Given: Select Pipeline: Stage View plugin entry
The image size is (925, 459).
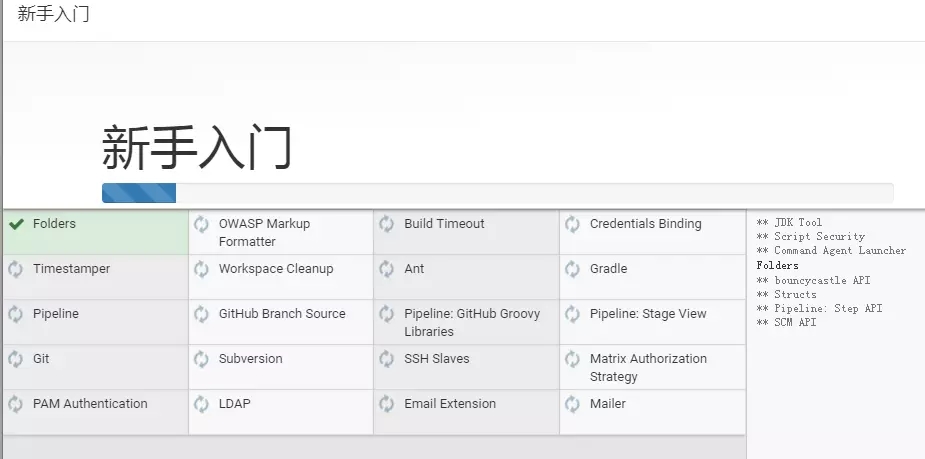Looking at the screenshot, I should [652, 322].
